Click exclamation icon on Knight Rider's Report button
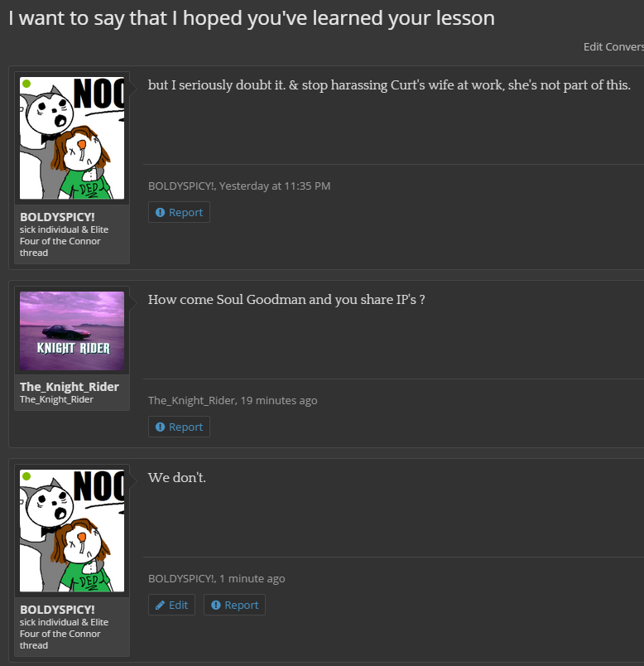 pos(160,427)
